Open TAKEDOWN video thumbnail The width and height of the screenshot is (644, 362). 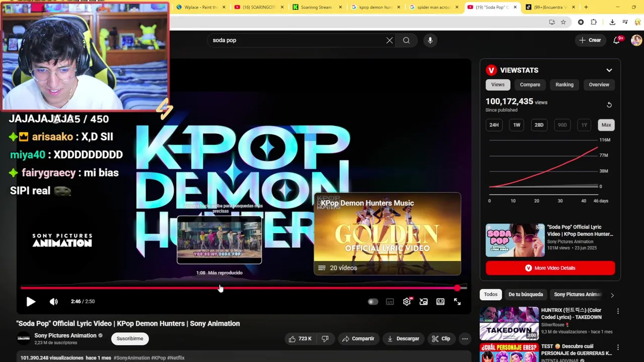pyautogui.click(x=509, y=323)
